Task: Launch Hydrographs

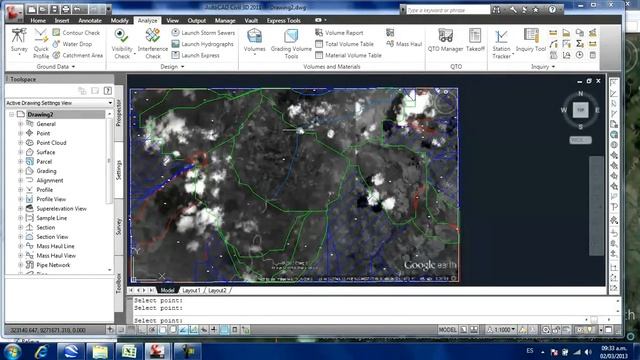Action: pos(202,44)
